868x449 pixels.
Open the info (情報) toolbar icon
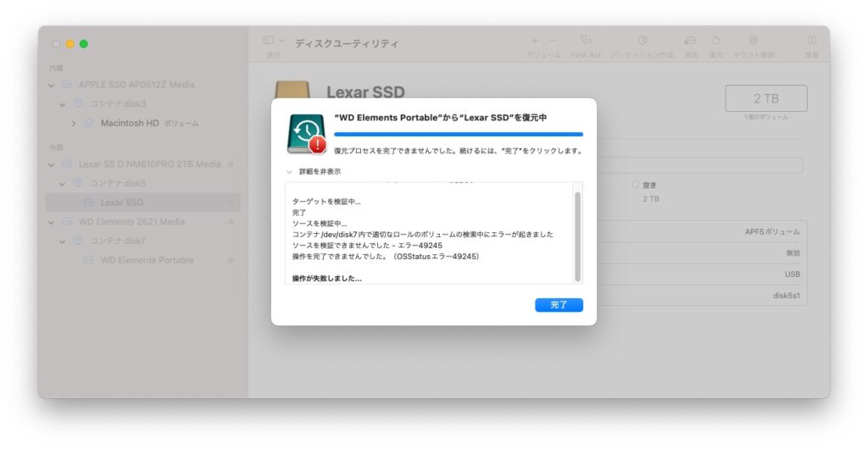click(x=811, y=41)
